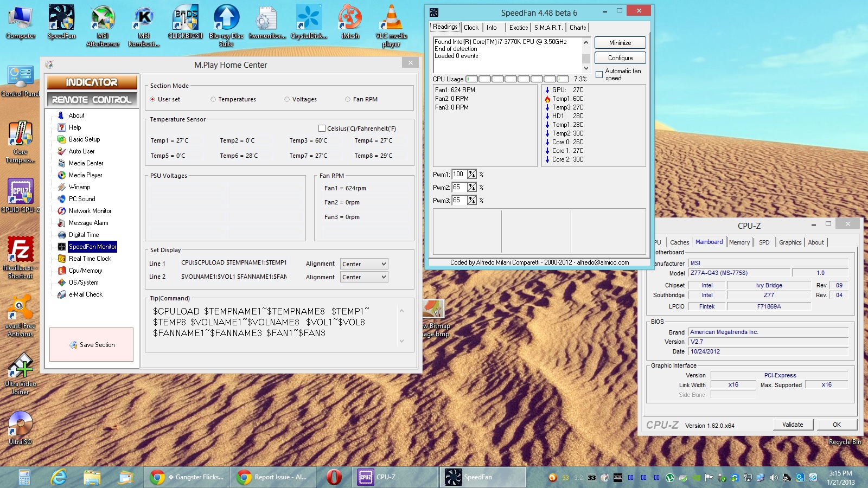Viewport: 868px width, 488px height.
Task: Open Internet Explorer from taskbar
Action: point(59,477)
